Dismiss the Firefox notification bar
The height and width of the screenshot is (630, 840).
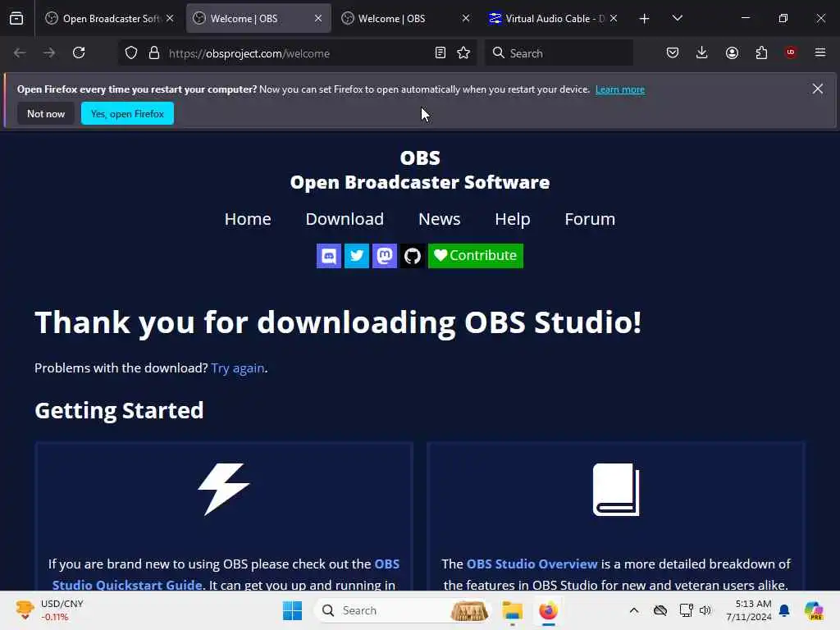click(818, 89)
